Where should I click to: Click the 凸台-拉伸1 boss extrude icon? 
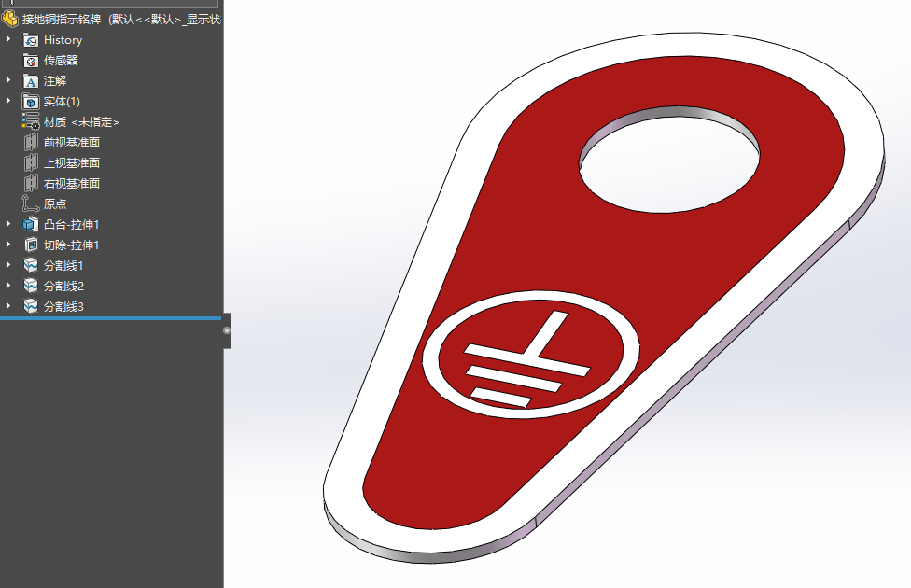pyautogui.click(x=31, y=224)
